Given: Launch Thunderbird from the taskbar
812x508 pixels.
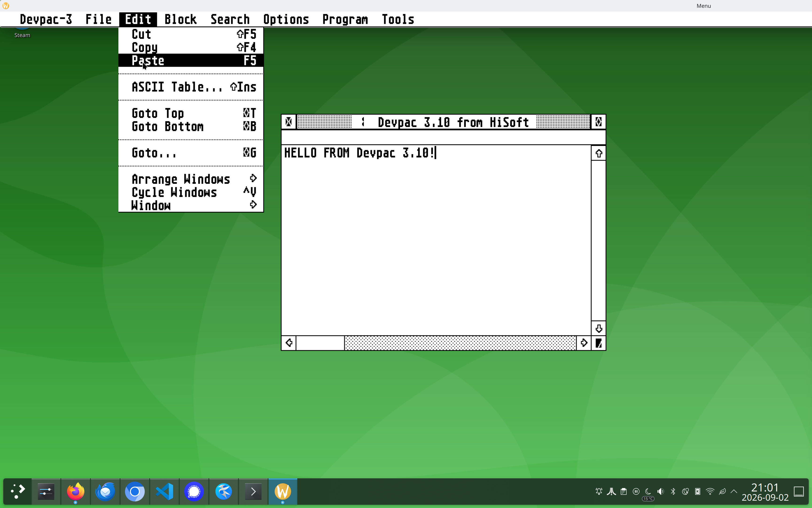Looking at the screenshot, I should [105, 492].
